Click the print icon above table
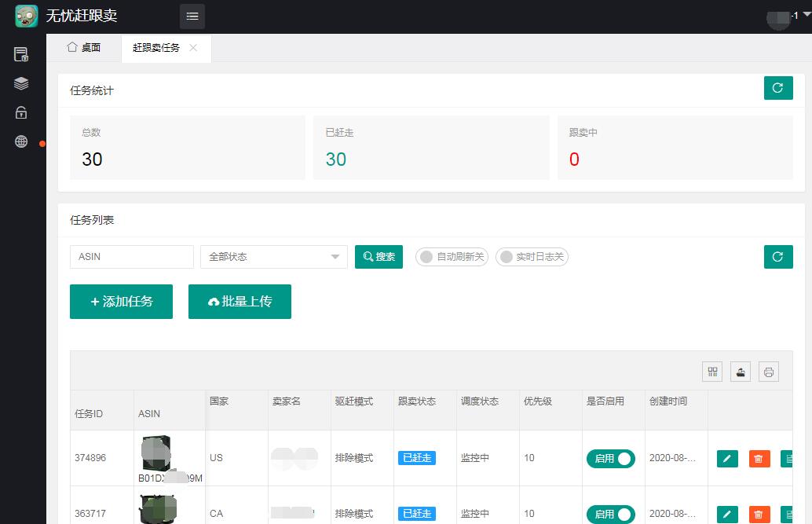Viewport: 812px width, 524px height. pos(769,372)
